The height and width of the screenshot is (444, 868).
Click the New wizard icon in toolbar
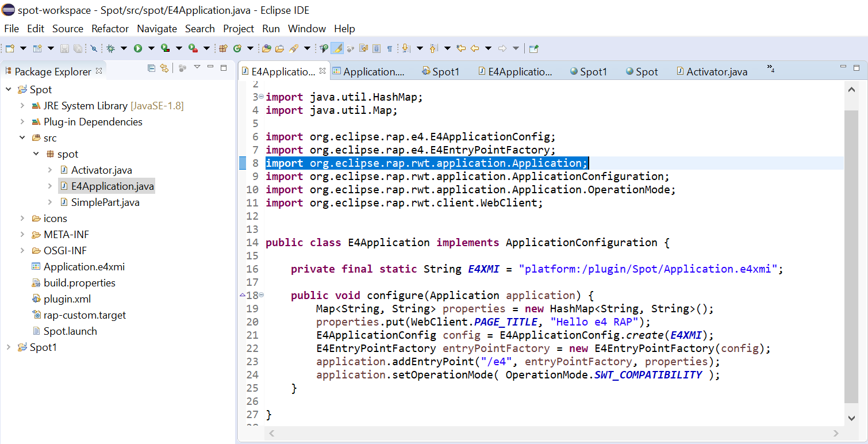pos(10,48)
